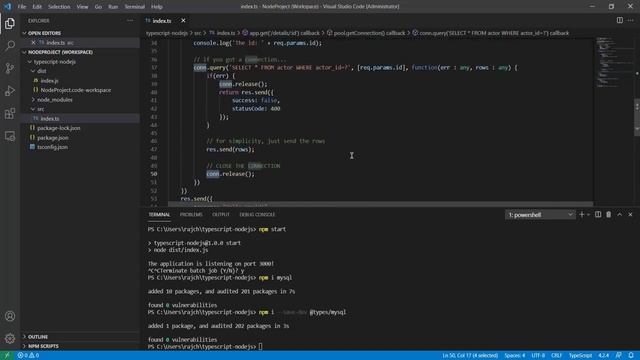Select TypeScript version 4.2.4 in status bar
640x360 pixels.
click(603, 356)
